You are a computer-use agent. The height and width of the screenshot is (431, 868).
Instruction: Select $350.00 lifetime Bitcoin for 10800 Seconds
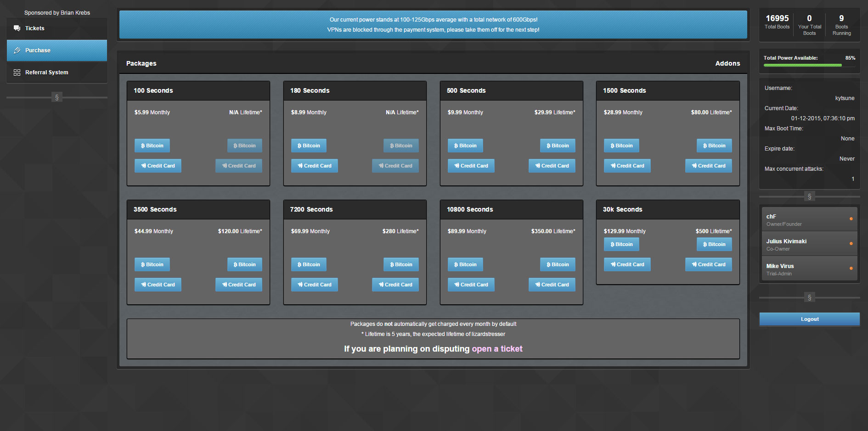558,264
